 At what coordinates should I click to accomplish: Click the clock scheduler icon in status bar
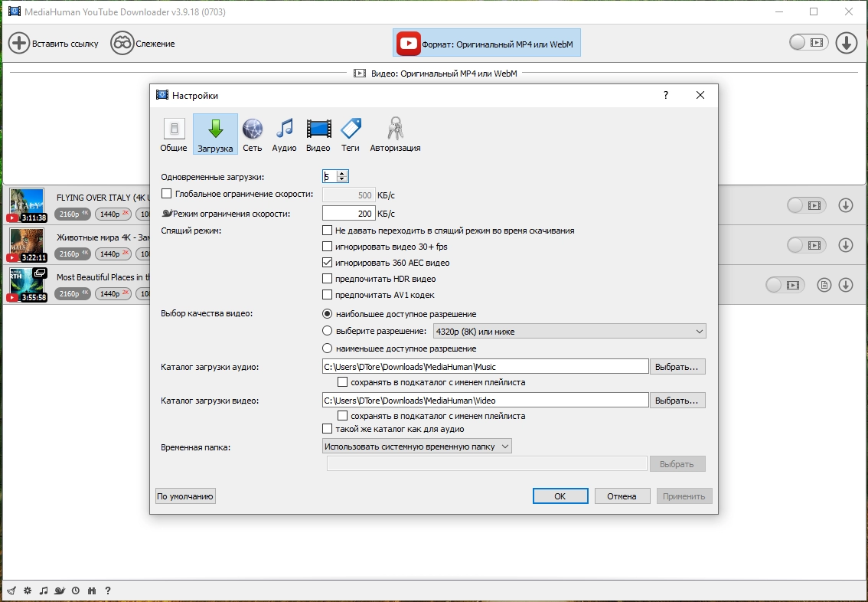76,591
